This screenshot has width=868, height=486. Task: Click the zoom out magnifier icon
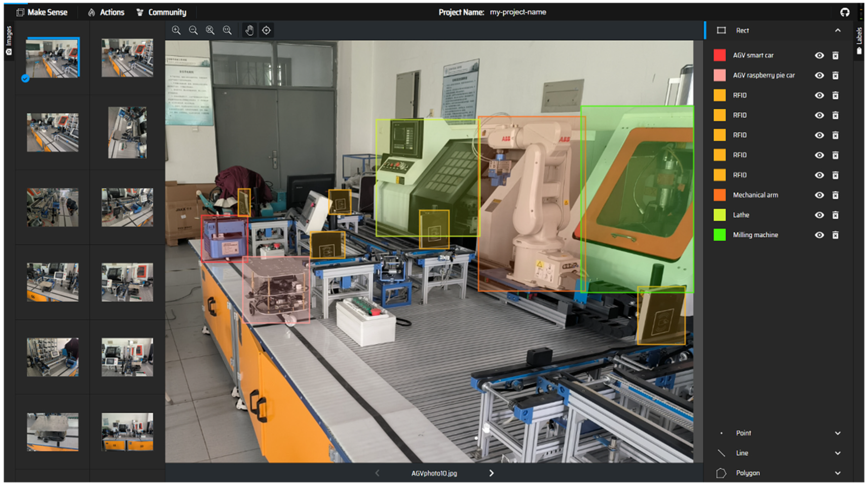[193, 30]
